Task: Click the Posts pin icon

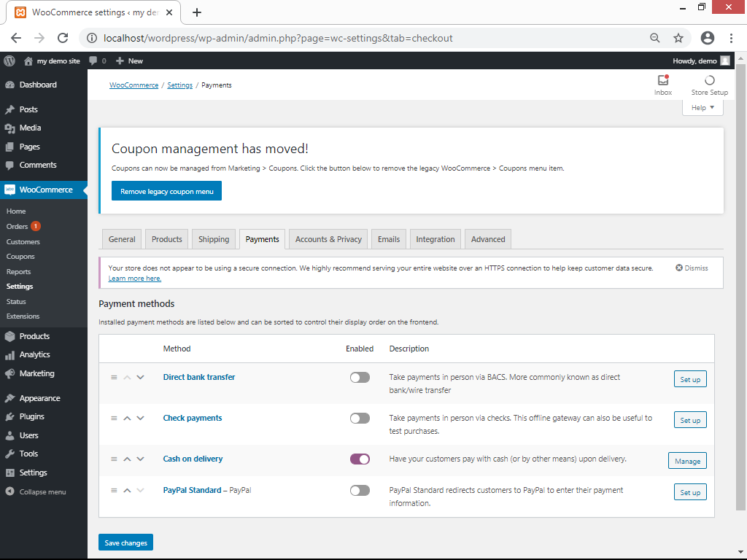Action: tap(10, 109)
